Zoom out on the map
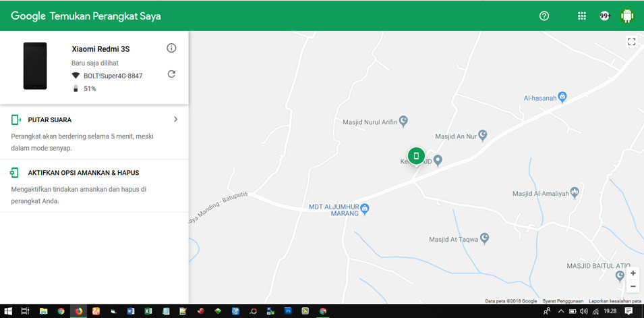 [x=633, y=286]
